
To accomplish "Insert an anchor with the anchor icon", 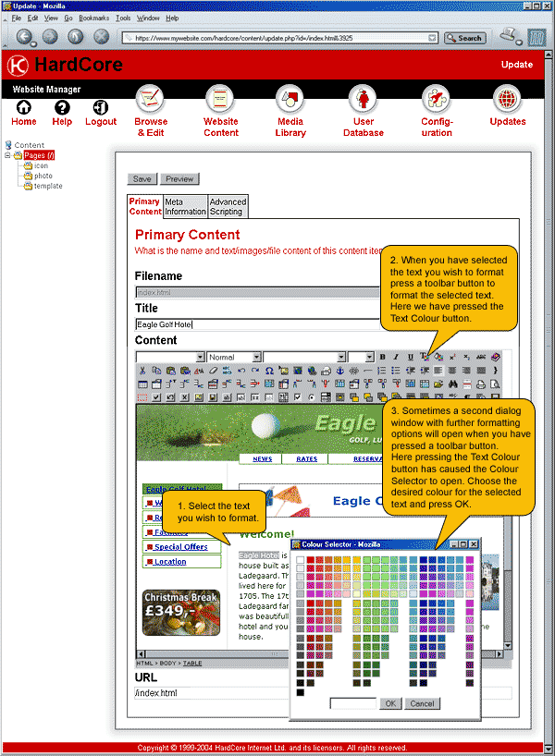I will (339, 371).
